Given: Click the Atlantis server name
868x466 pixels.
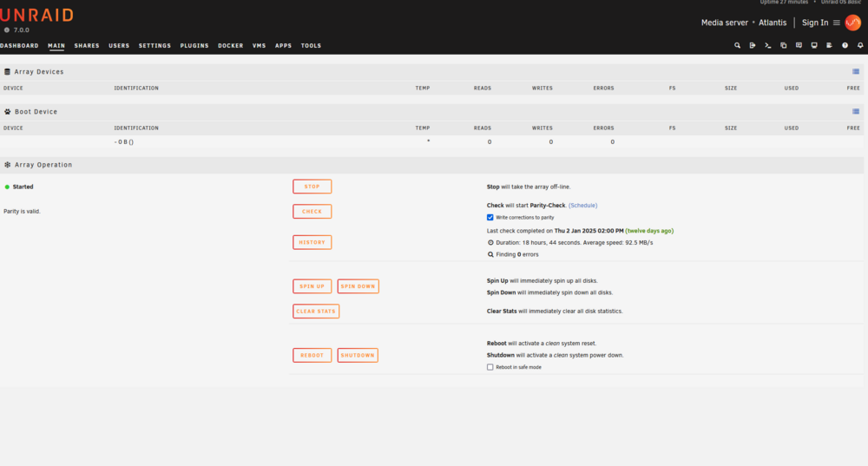Looking at the screenshot, I should pyautogui.click(x=773, y=23).
